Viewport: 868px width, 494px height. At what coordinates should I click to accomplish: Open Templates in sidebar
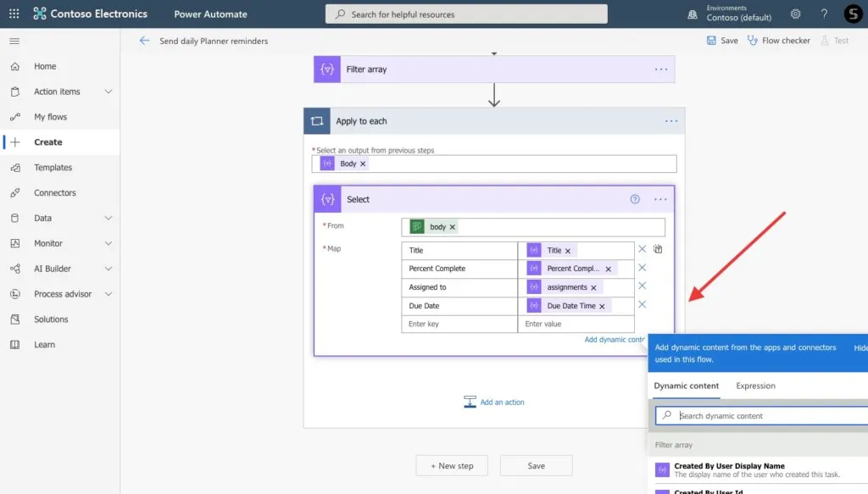60,168
